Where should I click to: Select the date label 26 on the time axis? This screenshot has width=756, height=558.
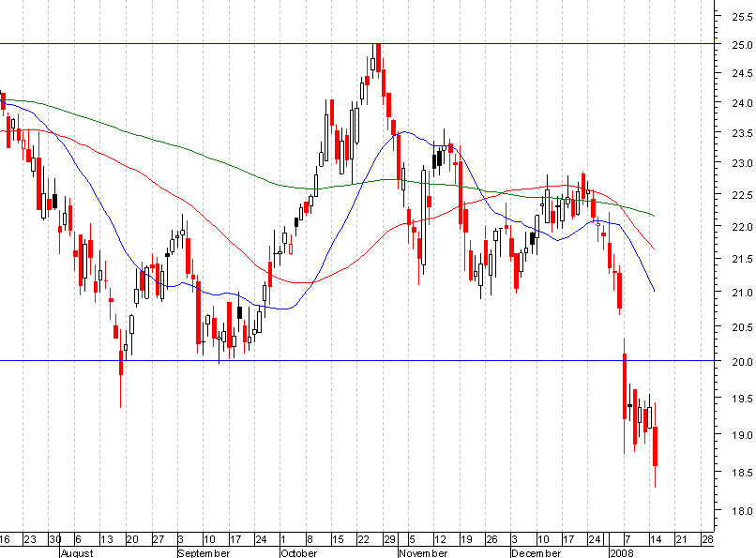coord(491,539)
